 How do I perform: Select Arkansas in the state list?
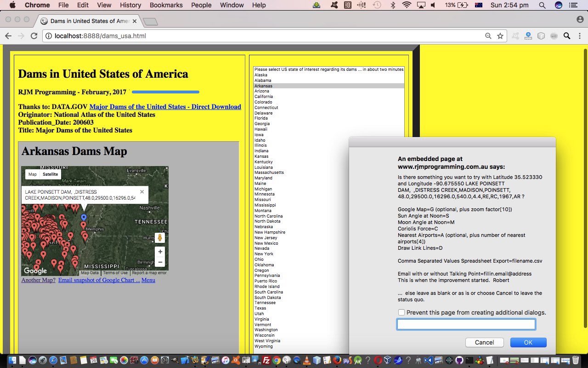[329, 86]
